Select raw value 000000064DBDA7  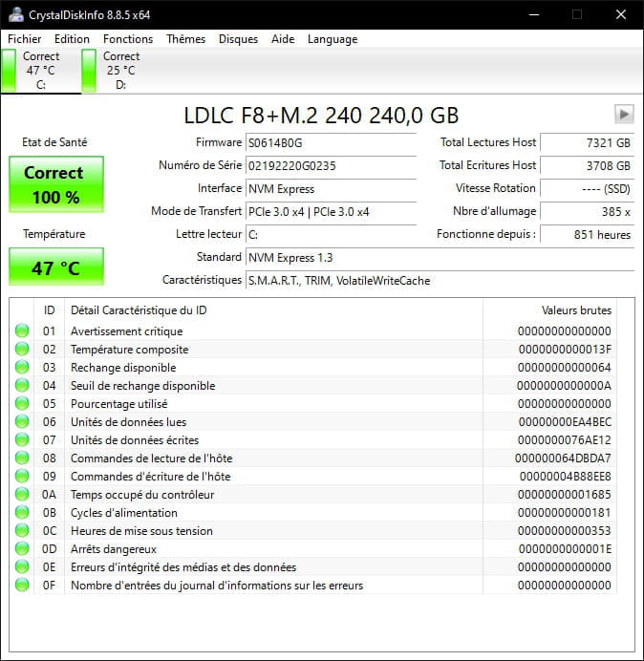point(563,458)
